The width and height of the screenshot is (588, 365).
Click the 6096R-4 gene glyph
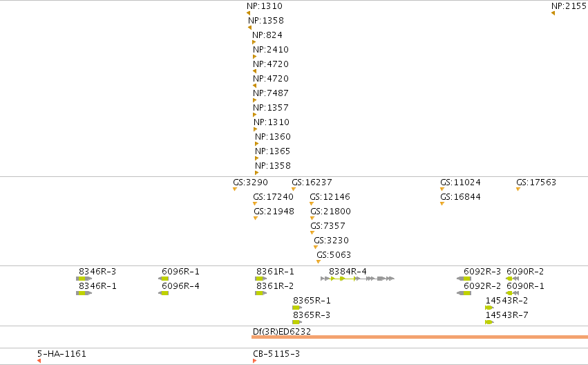point(164,293)
